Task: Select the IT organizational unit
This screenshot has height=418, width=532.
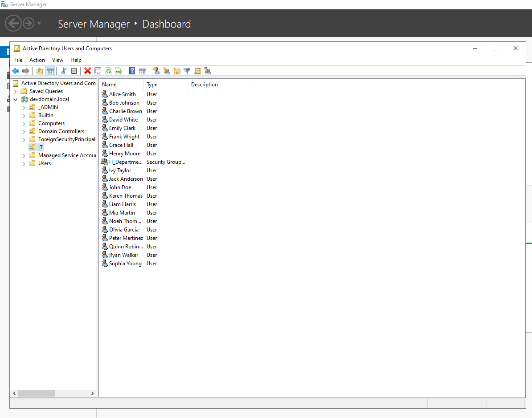Action: [x=41, y=147]
